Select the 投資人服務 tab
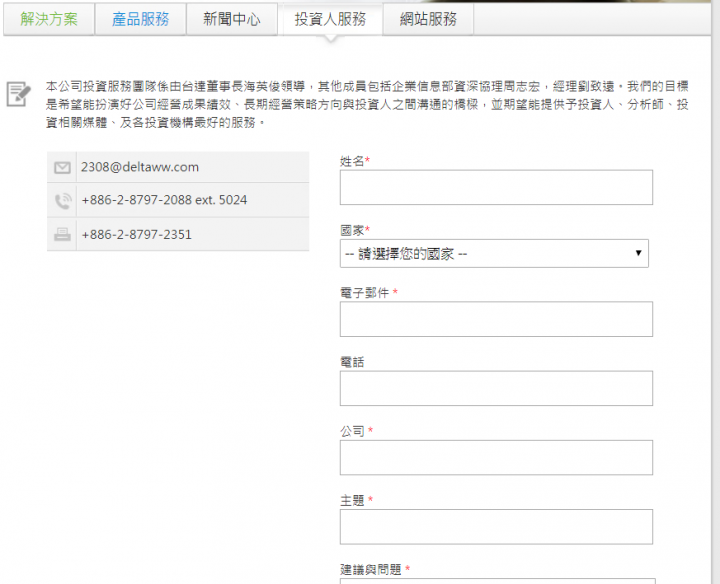720x584 pixels. tap(330, 19)
